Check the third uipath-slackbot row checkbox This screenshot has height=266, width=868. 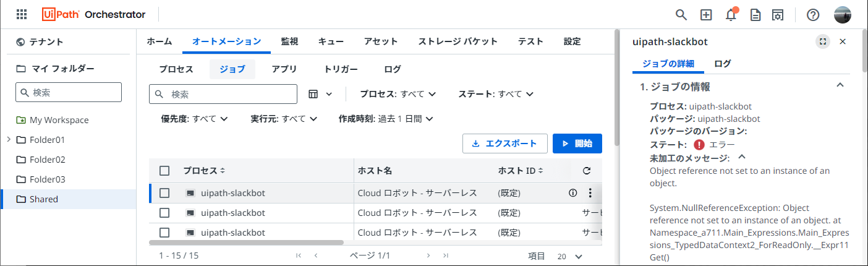tap(164, 233)
